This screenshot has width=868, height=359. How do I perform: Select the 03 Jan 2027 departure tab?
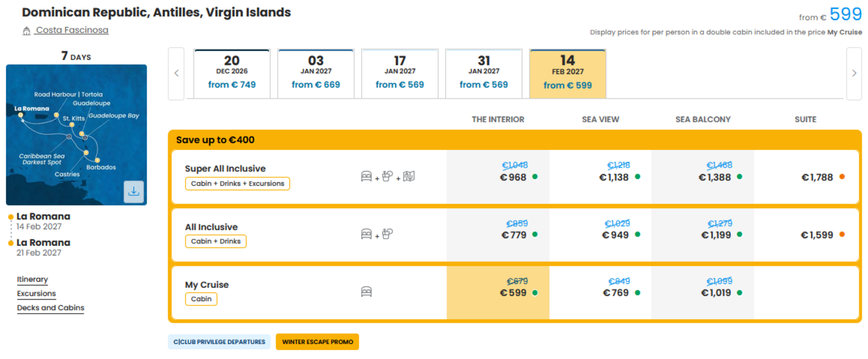pos(316,74)
